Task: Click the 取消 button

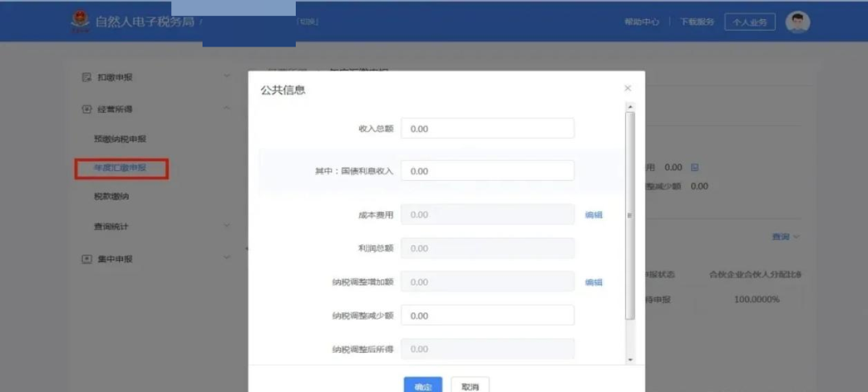Action: point(470,386)
